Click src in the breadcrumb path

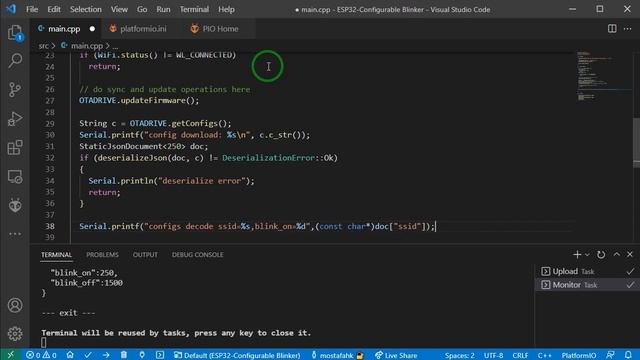(43, 46)
